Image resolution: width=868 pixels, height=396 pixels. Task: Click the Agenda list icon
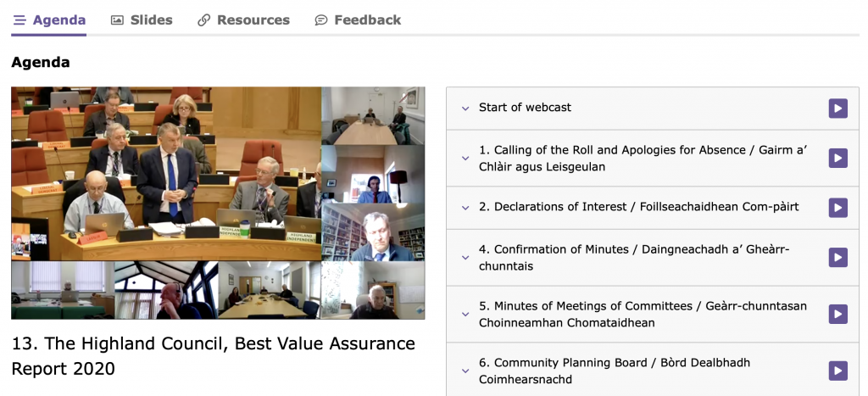tap(19, 20)
